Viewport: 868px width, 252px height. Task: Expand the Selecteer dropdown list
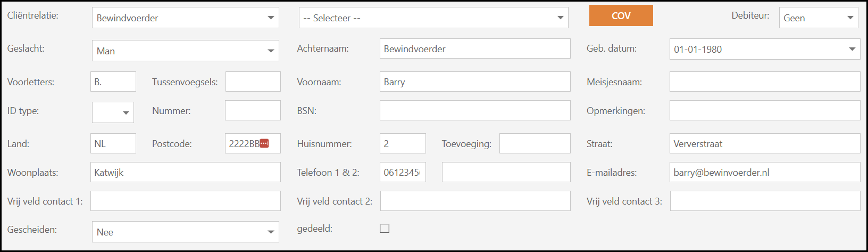click(433, 18)
